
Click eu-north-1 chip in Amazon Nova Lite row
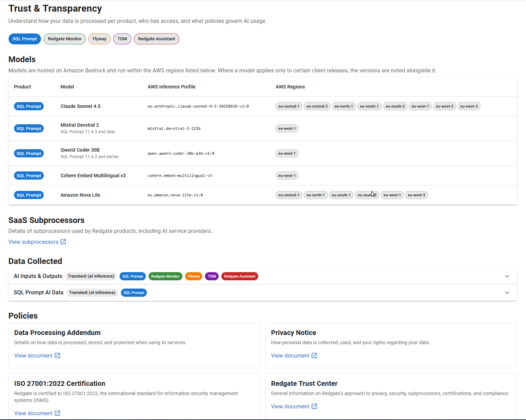point(316,195)
